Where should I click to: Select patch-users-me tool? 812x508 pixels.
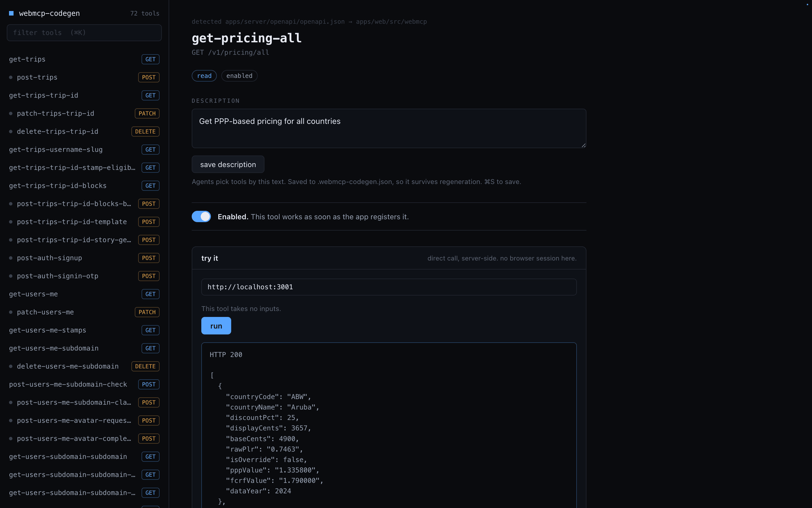(x=84, y=312)
